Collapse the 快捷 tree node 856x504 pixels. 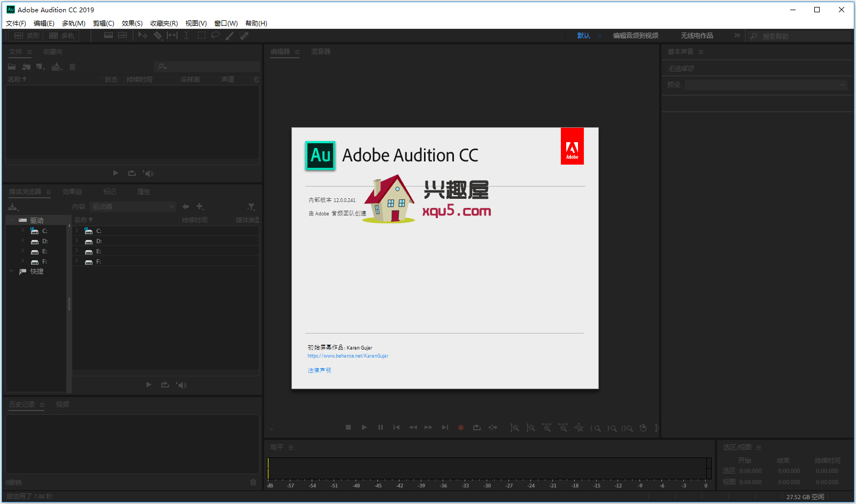point(11,271)
